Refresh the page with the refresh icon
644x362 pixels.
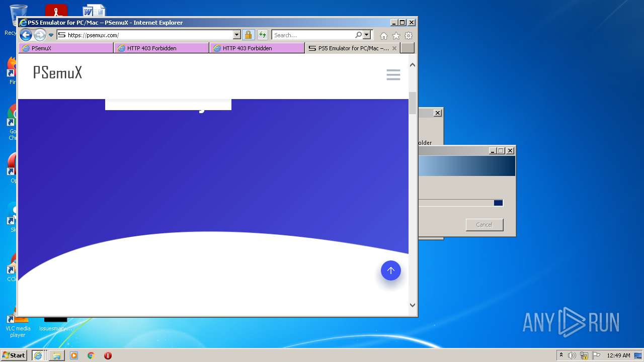click(263, 35)
